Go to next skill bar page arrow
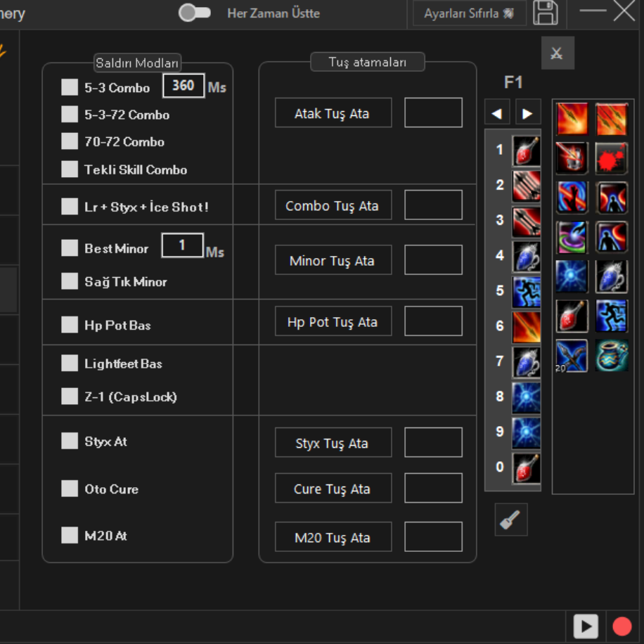 point(528,112)
